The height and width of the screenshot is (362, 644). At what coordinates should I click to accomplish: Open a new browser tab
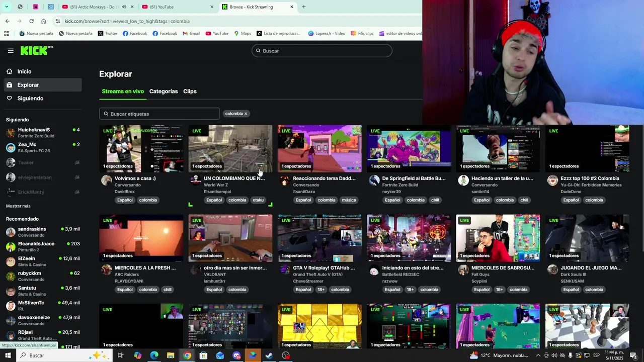point(303,7)
